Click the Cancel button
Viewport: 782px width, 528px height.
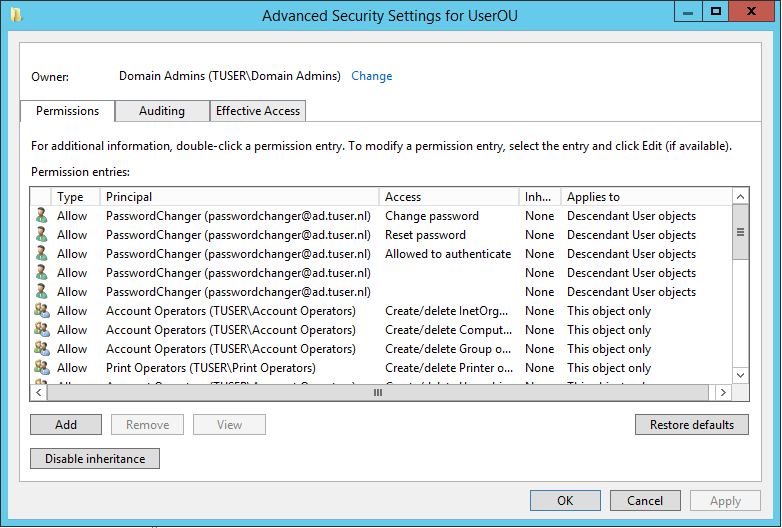pos(645,501)
